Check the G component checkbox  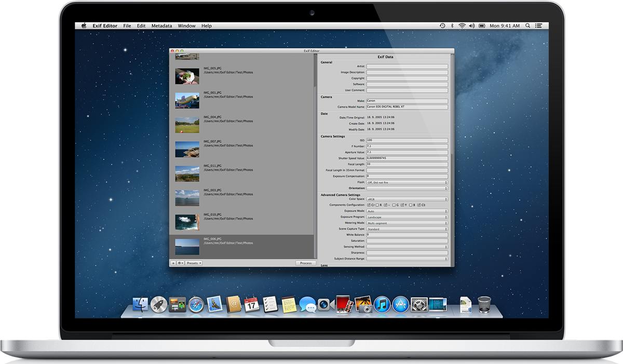394,205
